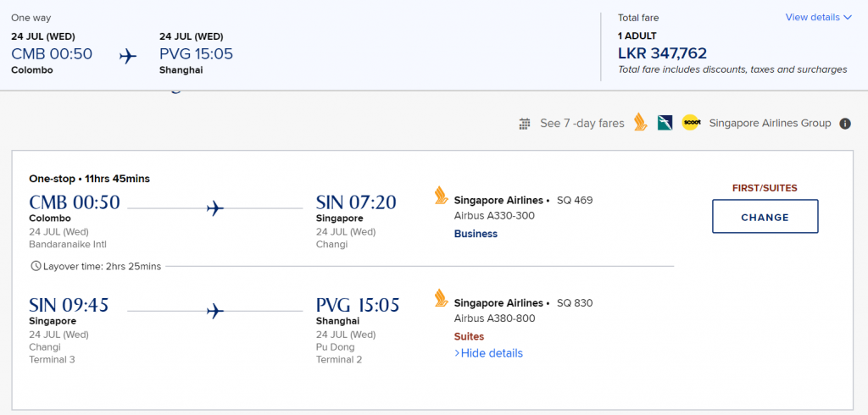Screen dimensions: 868x415
Task: Click the plane icon in the summary header
Action: [x=128, y=56]
